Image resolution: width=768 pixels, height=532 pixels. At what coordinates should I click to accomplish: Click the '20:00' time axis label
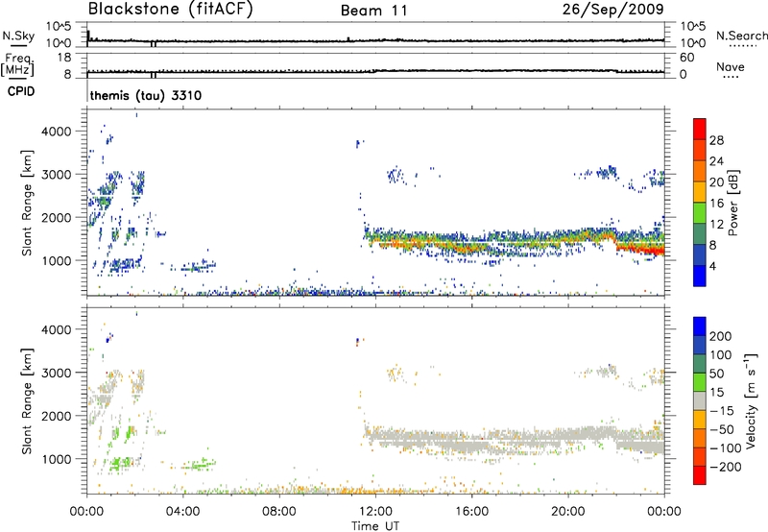(567, 512)
